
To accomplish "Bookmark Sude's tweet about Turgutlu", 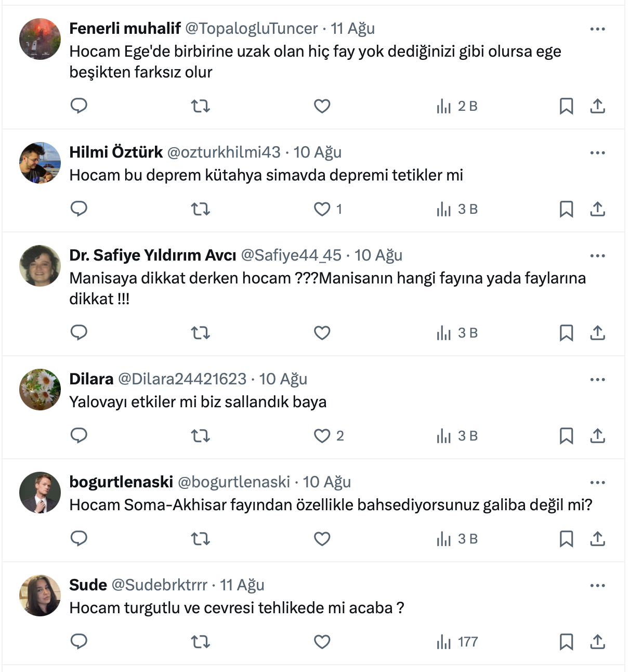I will pos(566,642).
